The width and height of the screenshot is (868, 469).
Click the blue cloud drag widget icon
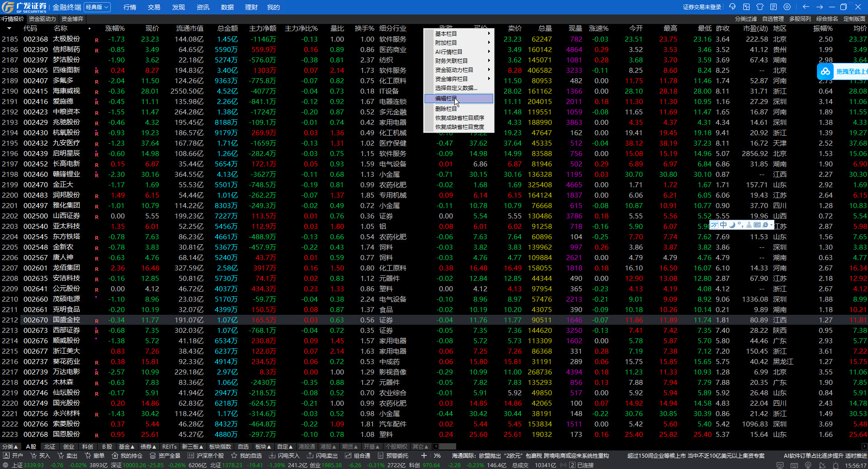[x=826, y=71]
